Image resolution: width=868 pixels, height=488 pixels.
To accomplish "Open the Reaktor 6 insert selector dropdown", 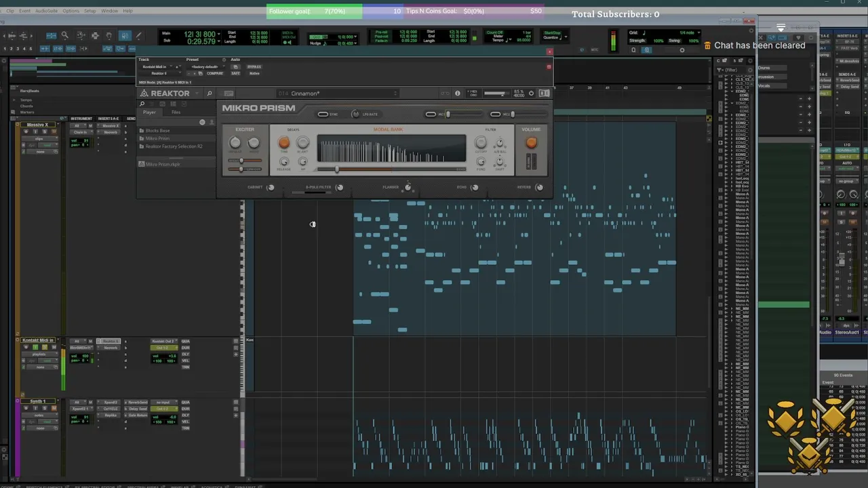I will tap(157, 73).
